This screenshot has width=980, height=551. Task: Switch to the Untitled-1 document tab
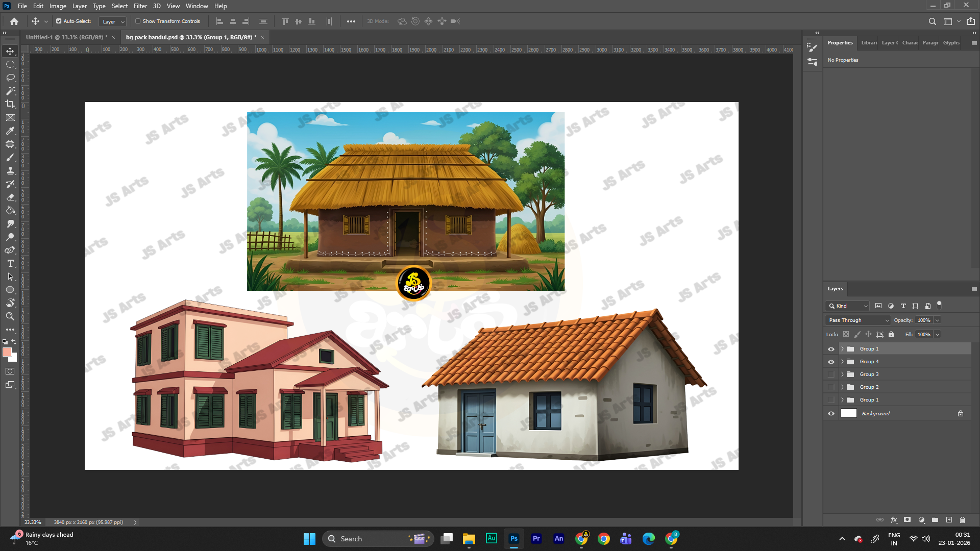coord(66,37)
